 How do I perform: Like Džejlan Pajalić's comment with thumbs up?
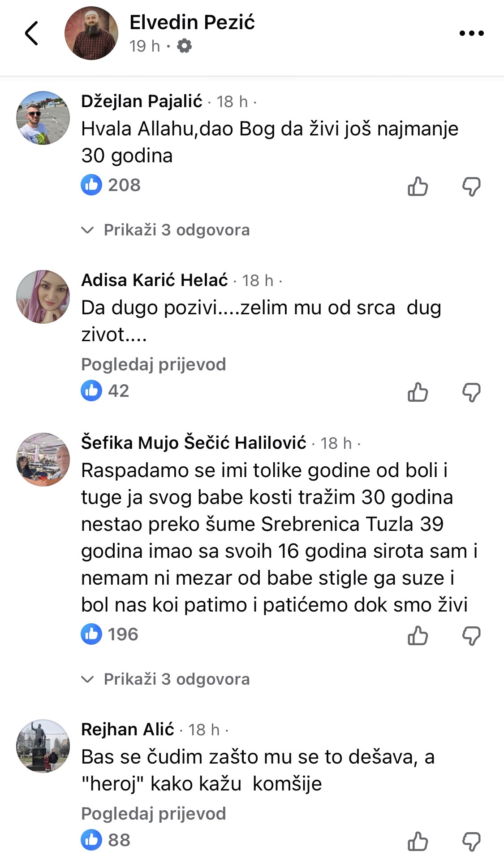coord(418,187)
